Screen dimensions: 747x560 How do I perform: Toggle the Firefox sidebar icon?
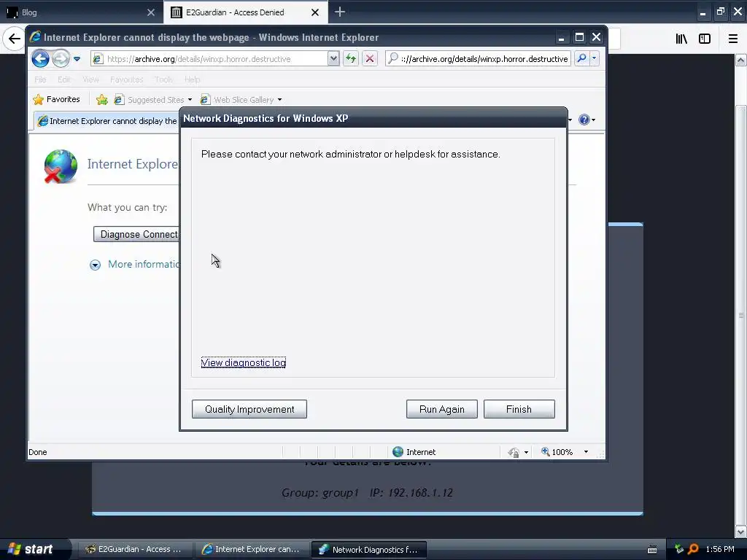coord(705,39)
